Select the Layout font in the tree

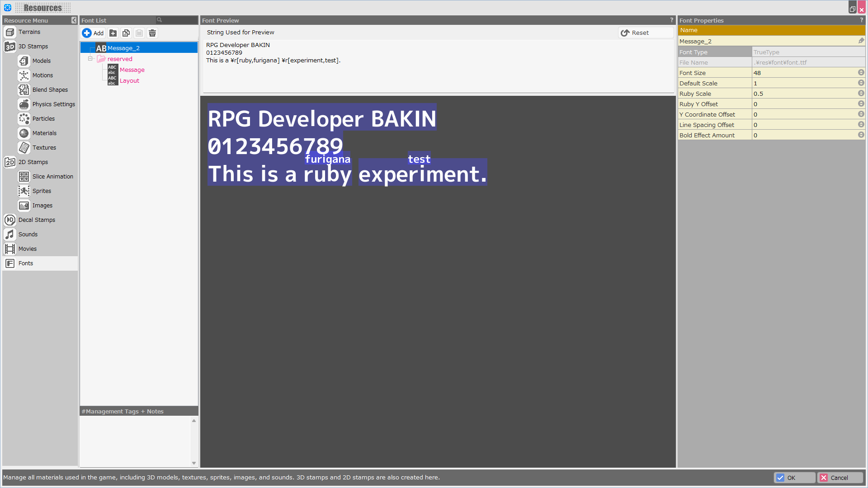[129, 81]
